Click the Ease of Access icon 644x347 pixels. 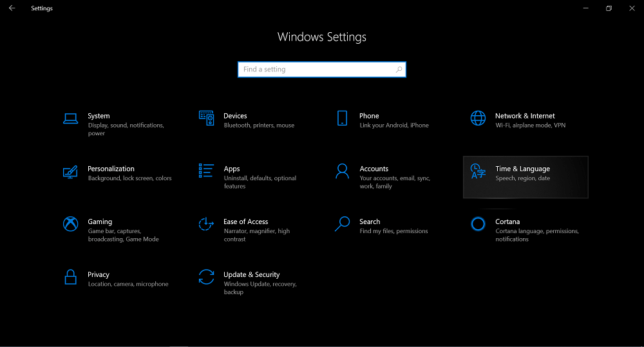[x=206, y=224]
